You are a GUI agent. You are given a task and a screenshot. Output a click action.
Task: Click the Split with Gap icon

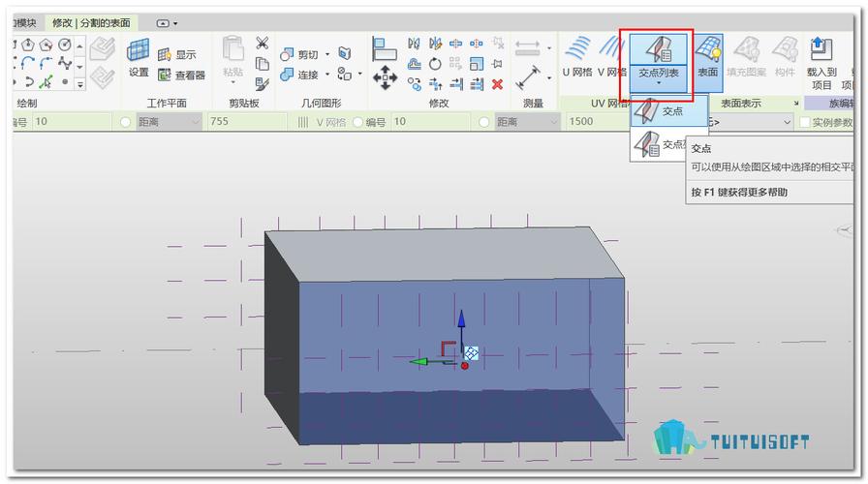tap(476, 44)
